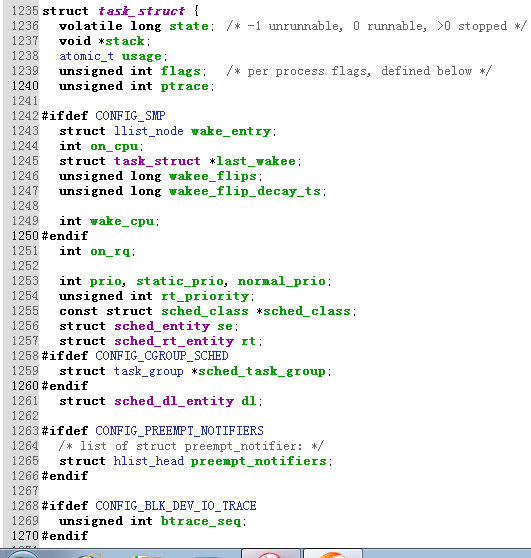Click line number 1260

point(25,386)
